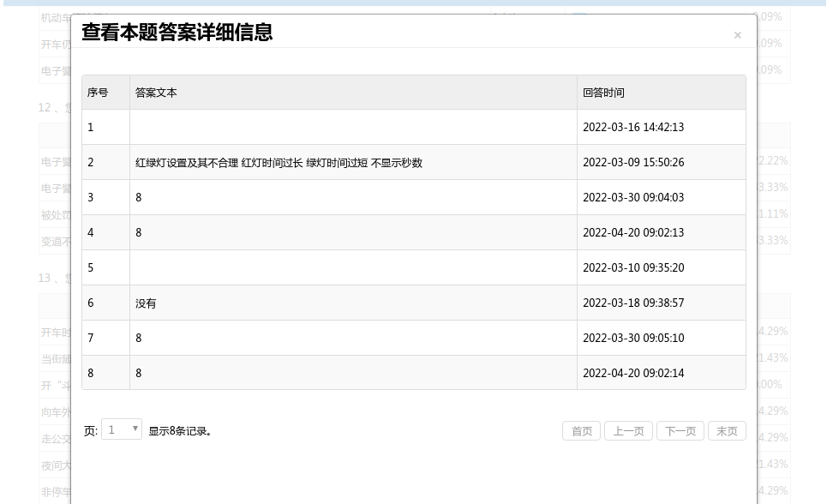
Task: Click timestamp 2022-03-30 09:05:10
Action: (632, 339)
